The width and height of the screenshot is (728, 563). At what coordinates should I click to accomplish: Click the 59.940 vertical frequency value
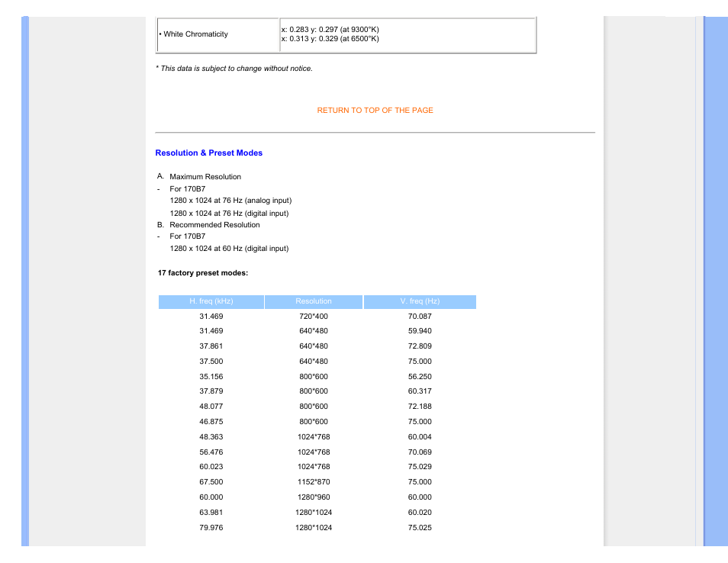[420, 331]
